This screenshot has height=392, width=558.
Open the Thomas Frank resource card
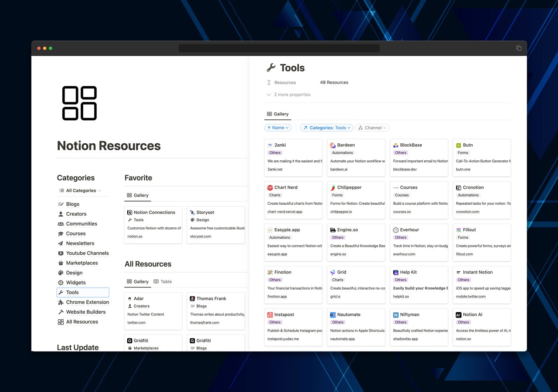216,311
